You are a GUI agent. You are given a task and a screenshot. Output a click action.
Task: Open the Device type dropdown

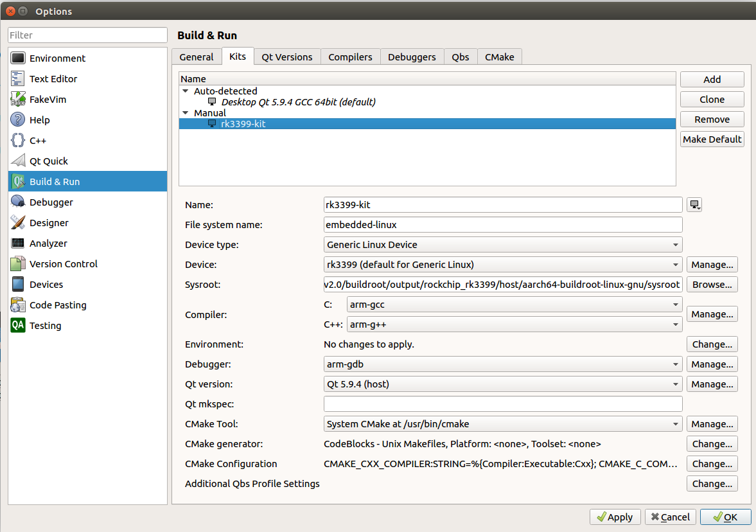[x=503, y=245]
